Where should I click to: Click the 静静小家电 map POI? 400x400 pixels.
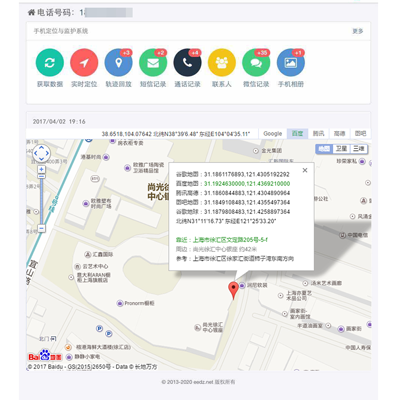(x=83, y=357)
